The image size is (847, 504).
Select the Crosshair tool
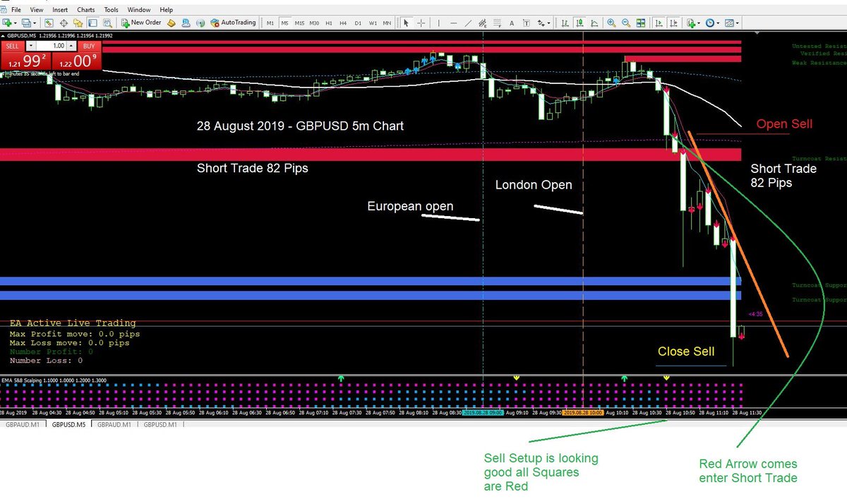coord(421,23)
